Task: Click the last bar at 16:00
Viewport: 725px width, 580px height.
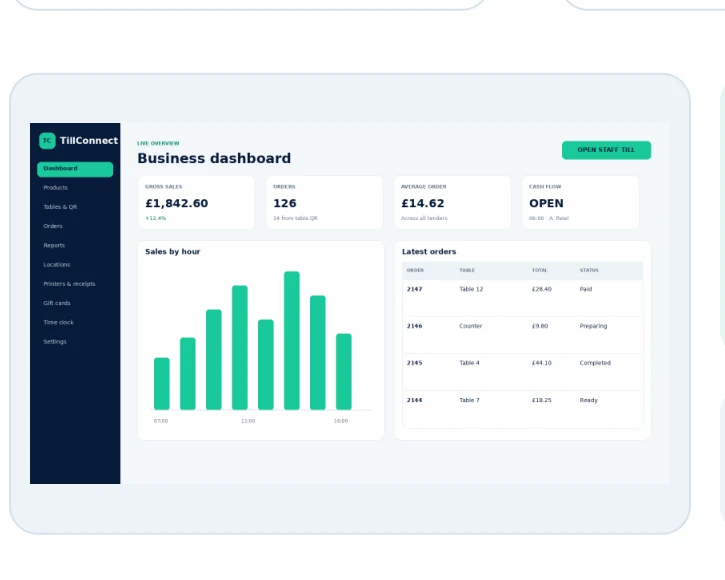Action: click(344, 372)
